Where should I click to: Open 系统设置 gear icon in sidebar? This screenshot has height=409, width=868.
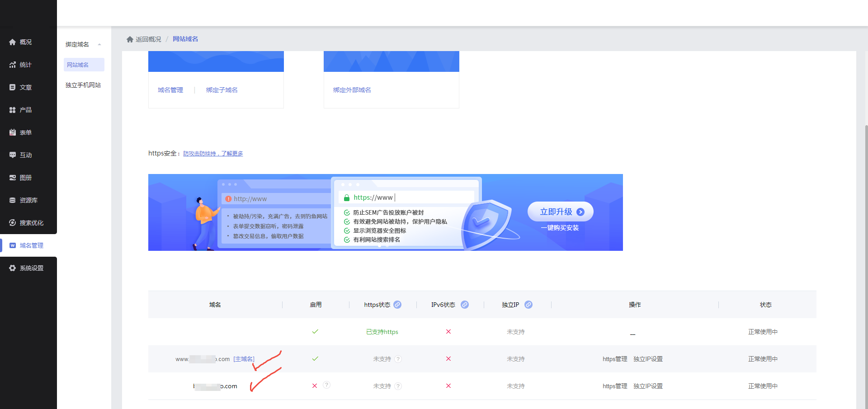(x=13, y=268)
